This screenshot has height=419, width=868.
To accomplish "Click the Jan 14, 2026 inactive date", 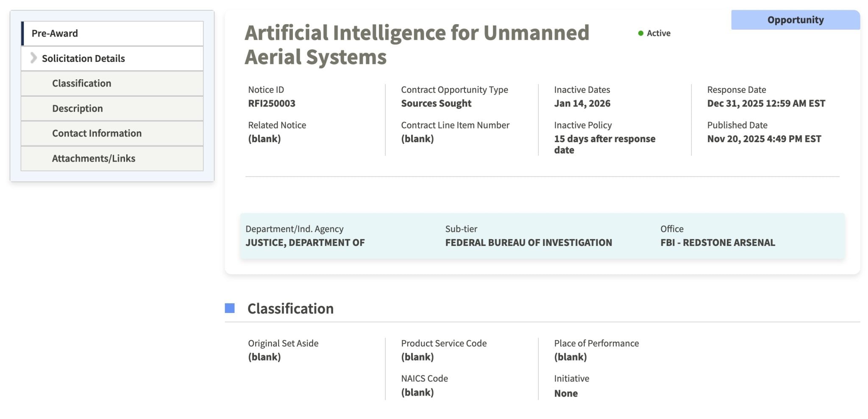I will [x=582, y=103].
